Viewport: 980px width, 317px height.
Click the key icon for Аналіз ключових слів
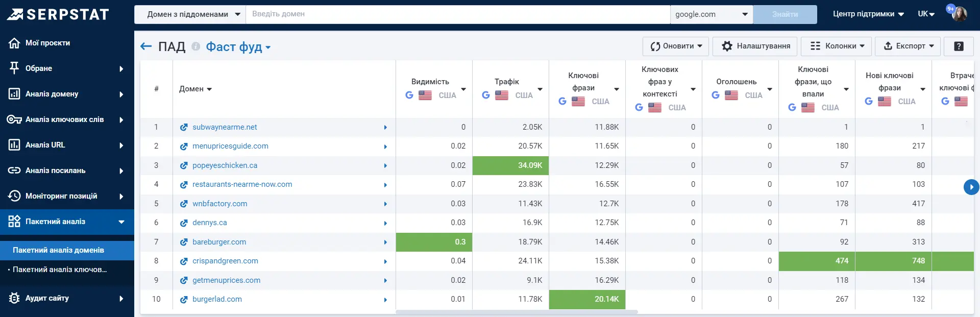point(14,119)
